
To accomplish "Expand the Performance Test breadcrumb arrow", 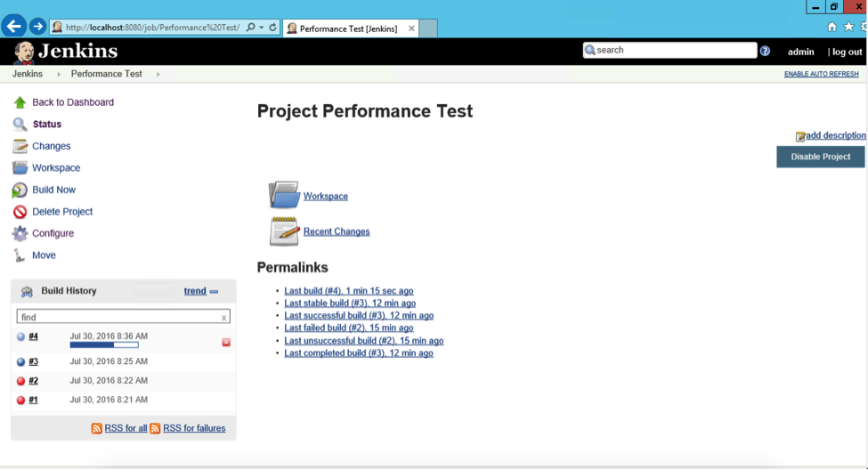I will (x=158, y=74).
